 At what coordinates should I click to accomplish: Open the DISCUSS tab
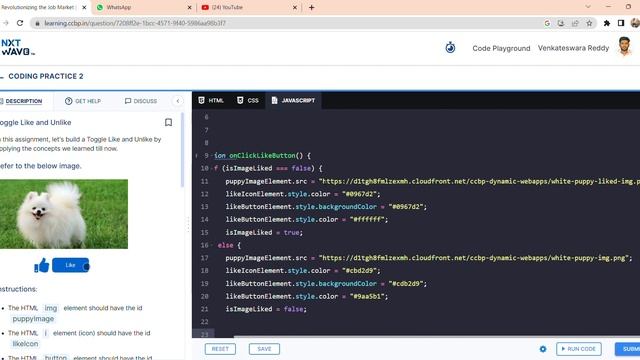click(x=141, y=101)
